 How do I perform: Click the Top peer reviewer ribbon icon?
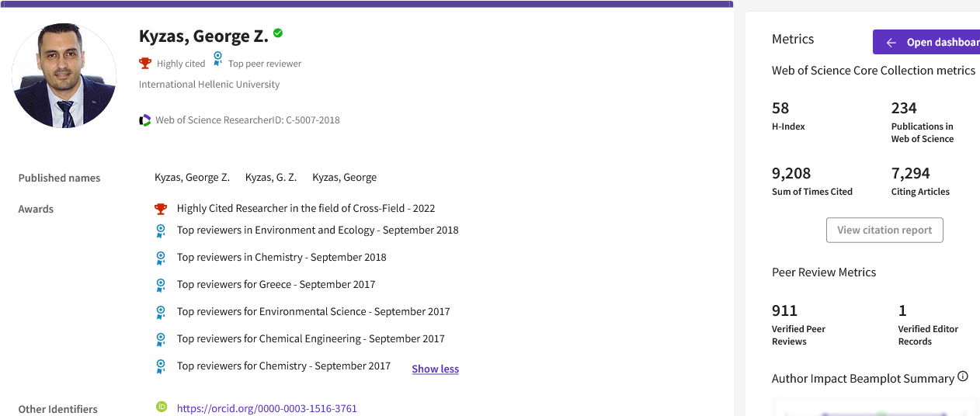click(x=218, y=61)
